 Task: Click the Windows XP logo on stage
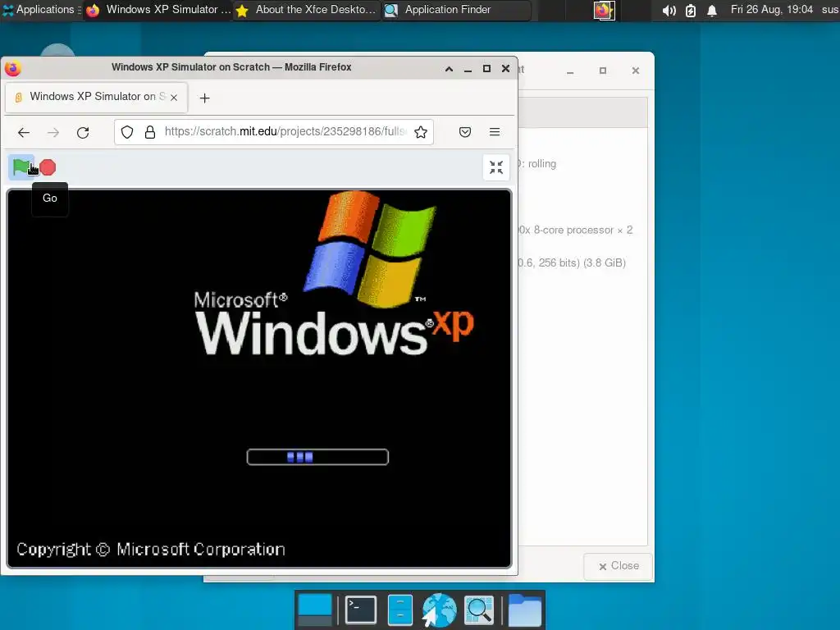[x=335, y=274]
